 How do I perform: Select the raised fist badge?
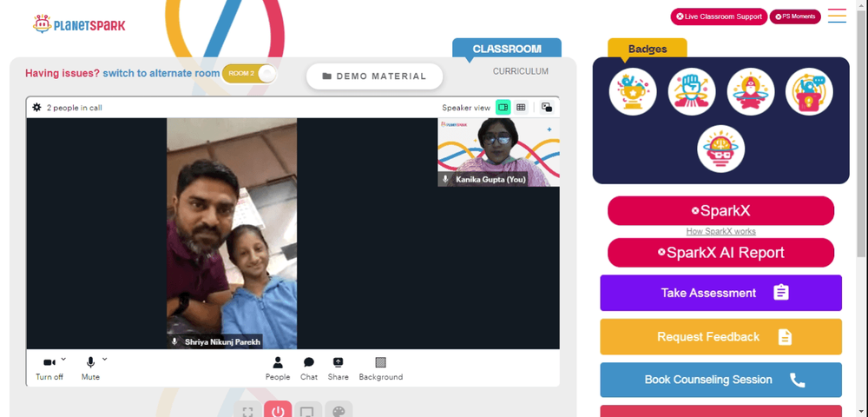point(692,92)
